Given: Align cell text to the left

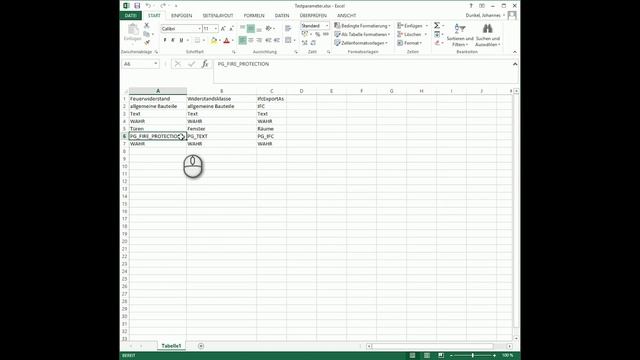Looking at the screenshot, I should click(x=242, y=40).
